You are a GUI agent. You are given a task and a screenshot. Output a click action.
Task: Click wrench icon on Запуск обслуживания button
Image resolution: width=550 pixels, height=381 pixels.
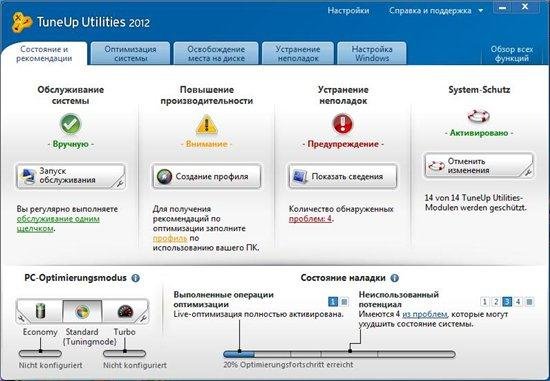(119, 183)
